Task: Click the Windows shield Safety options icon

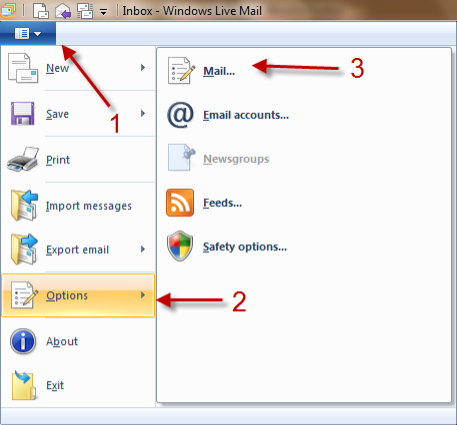Action: pos(180,246)
